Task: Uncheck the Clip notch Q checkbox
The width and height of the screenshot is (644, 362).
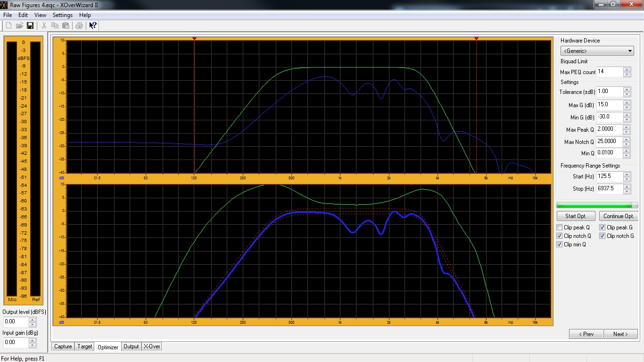Action: point(560,236)
